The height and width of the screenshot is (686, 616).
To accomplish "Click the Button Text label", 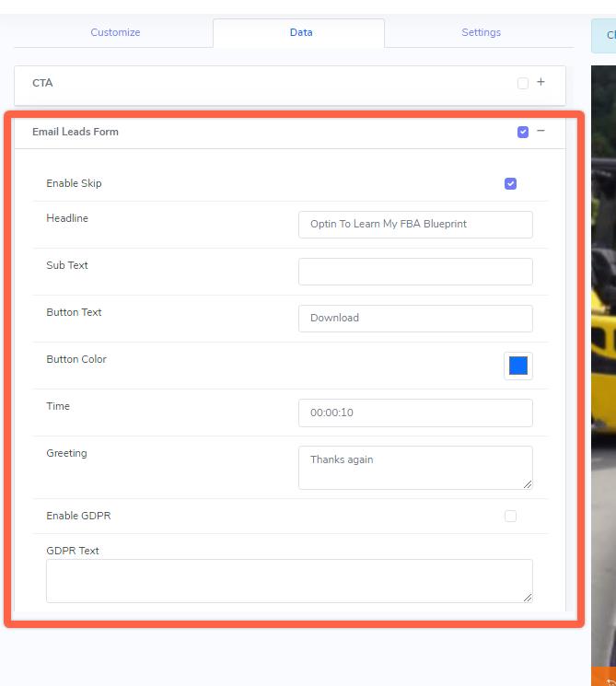I will [74, 312].
